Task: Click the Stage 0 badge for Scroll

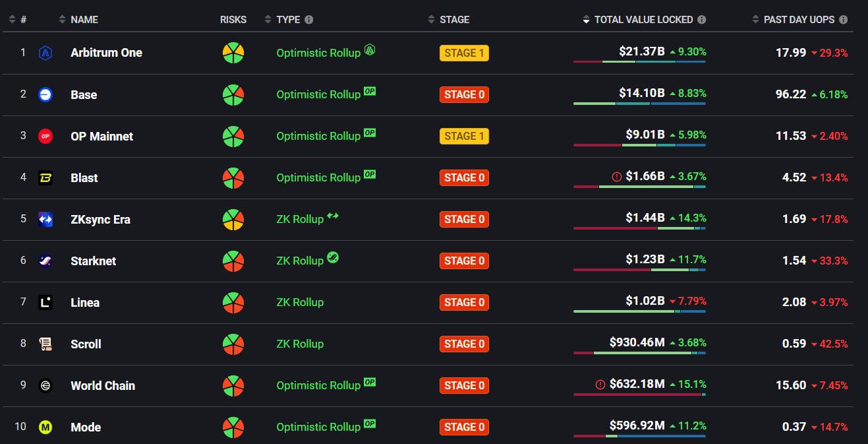Action: (464, 344)
